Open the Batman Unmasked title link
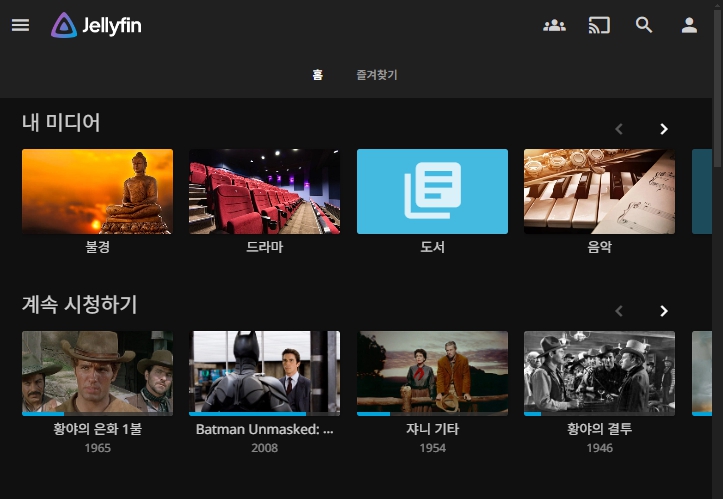723x499 pixels. coord(265,429)
